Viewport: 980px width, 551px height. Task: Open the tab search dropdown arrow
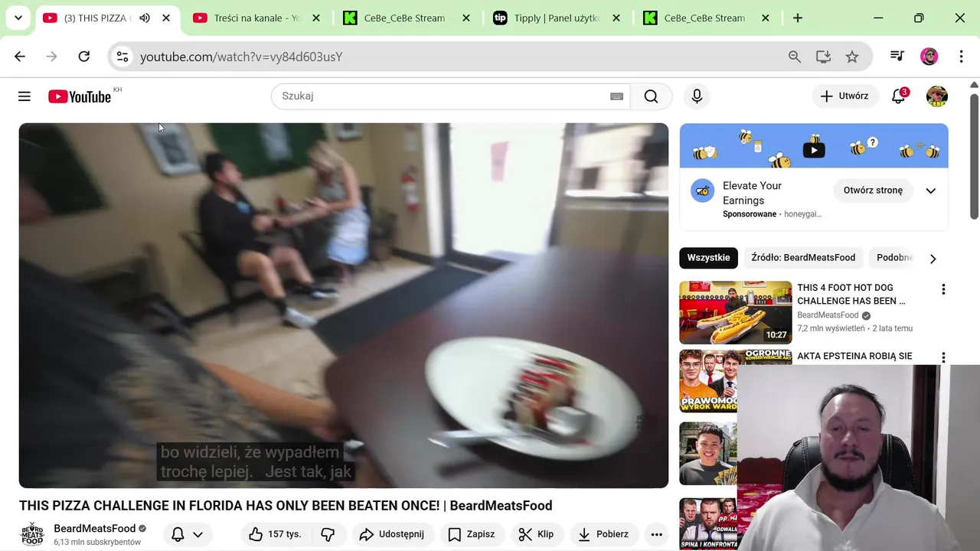click(x=18, y=18)
